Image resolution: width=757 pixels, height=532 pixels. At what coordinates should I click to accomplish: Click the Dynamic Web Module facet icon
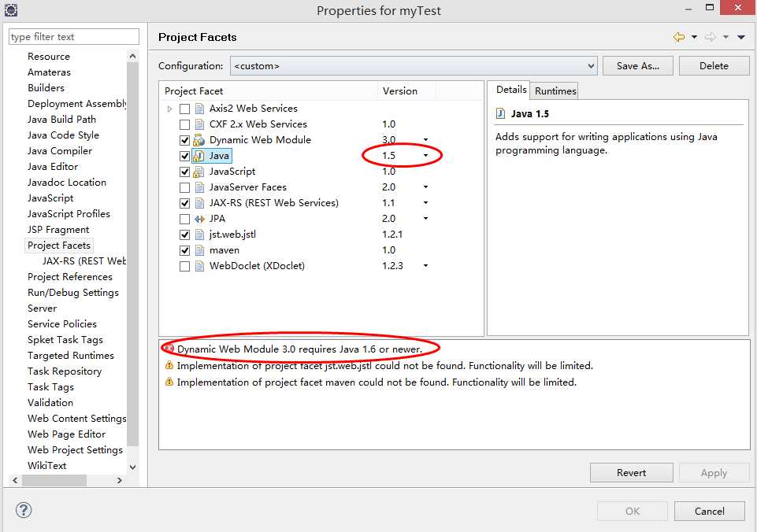coord(199,140)
